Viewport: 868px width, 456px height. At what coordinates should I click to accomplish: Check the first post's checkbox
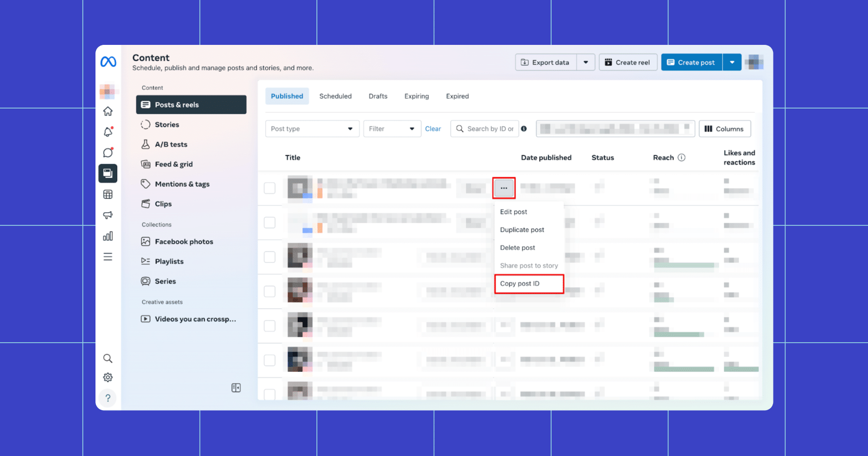pyautogui.click(x=270, y=188)
